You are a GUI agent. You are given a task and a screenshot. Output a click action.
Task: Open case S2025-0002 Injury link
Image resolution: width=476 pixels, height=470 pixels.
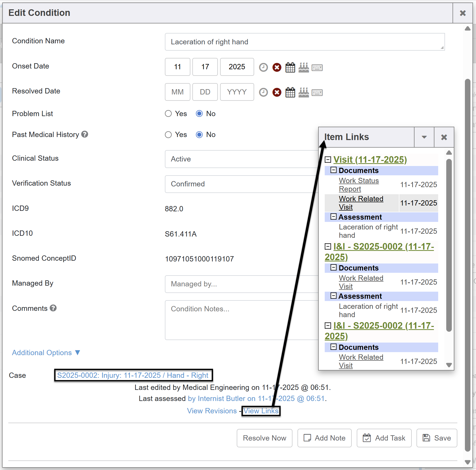point(133,375)
